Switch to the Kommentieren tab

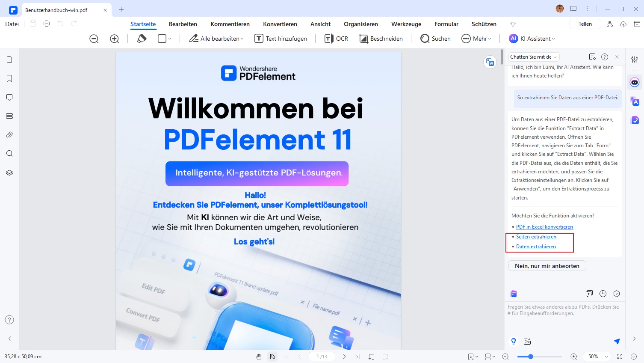pyautogui.click(x=230, y=24)
